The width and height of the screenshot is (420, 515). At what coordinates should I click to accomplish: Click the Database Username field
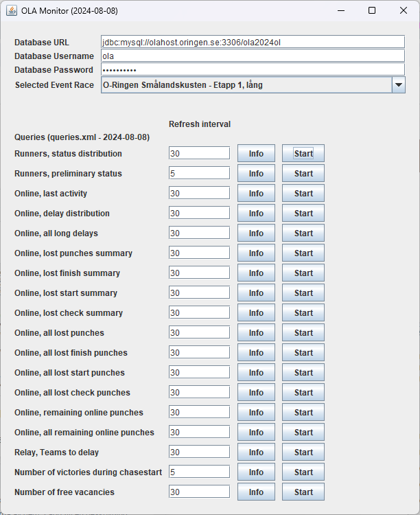[x=253, y=56]
